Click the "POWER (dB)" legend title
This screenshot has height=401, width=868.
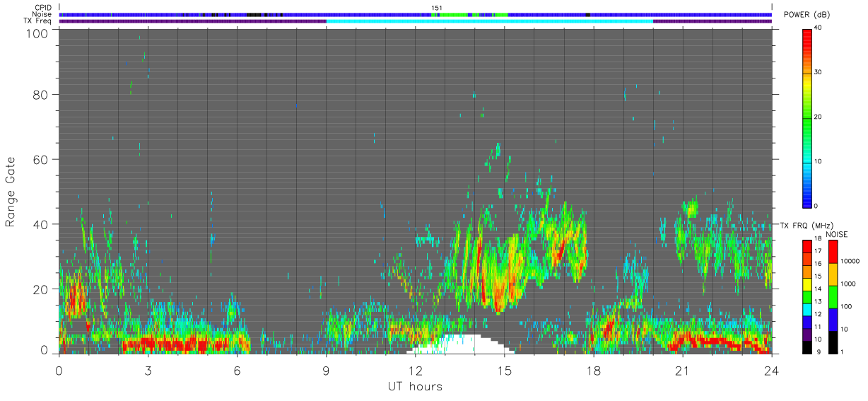pyautogui.click(x=807, y=15)
